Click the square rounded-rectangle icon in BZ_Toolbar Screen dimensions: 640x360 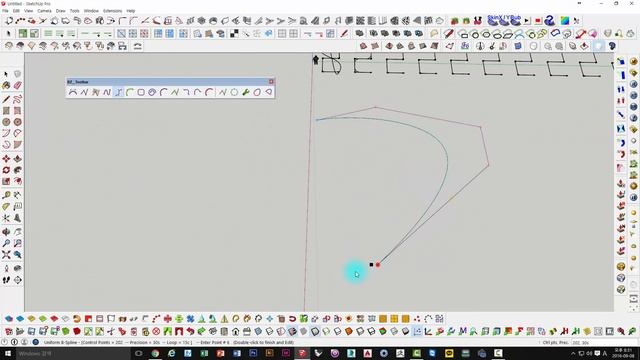(141, 93)
